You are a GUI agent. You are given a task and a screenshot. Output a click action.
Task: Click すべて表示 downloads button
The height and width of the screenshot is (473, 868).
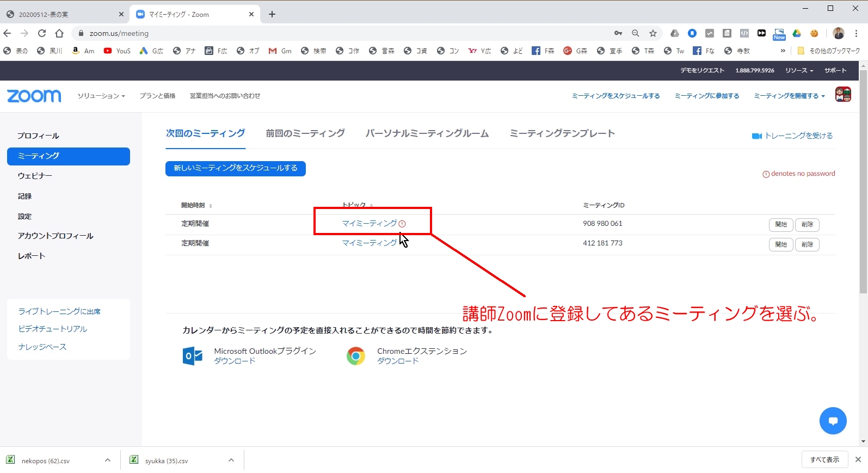coord(824,460)
